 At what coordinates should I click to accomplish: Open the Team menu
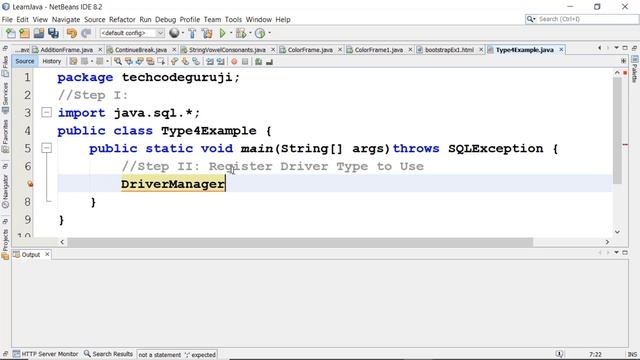212,20
